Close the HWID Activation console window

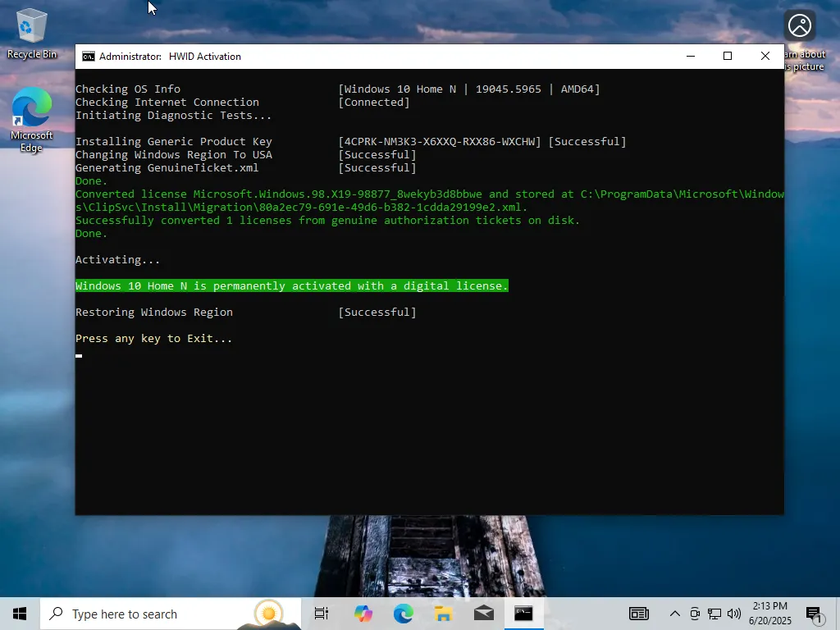(x=765, y=57)
